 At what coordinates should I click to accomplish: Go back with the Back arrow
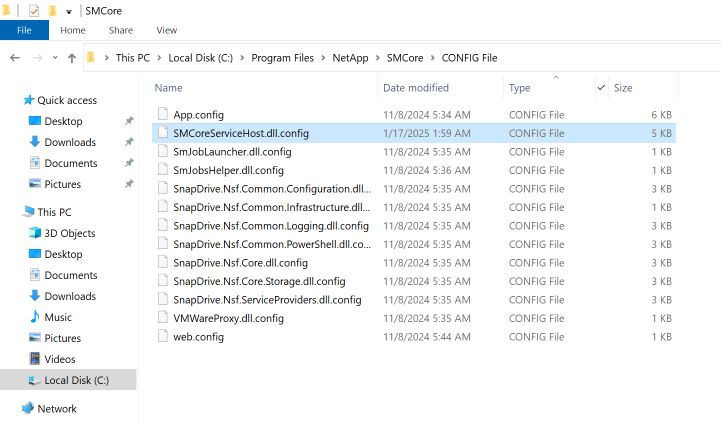tap(15, 58)
